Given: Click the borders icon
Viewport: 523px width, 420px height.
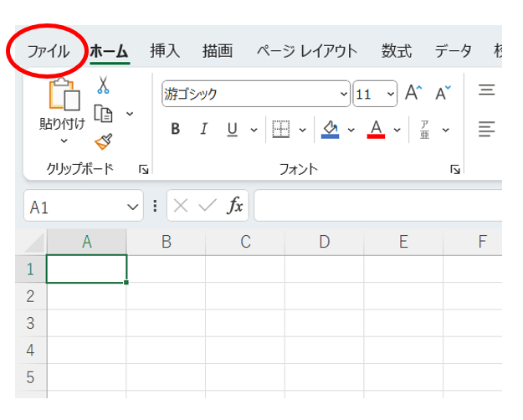Looking at the screenshot, I should click(x=280, y=129).
